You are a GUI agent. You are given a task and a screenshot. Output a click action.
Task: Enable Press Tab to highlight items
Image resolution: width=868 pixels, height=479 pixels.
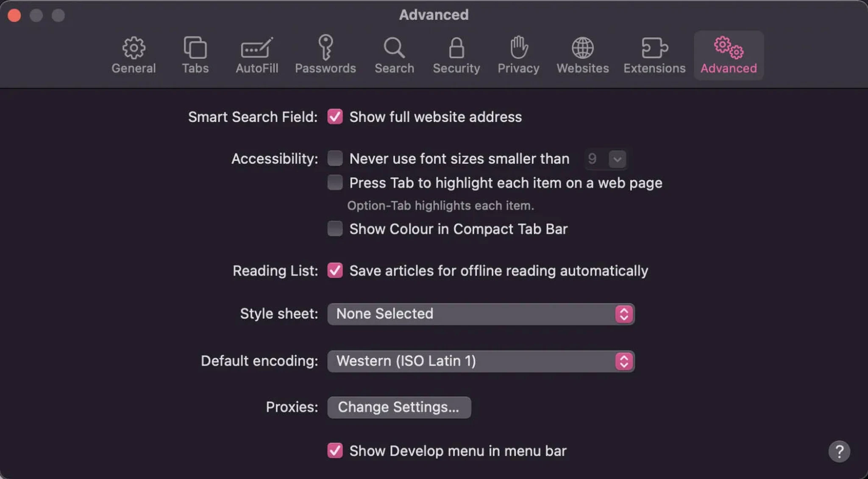pyautogui.click(x=334, y=183)
